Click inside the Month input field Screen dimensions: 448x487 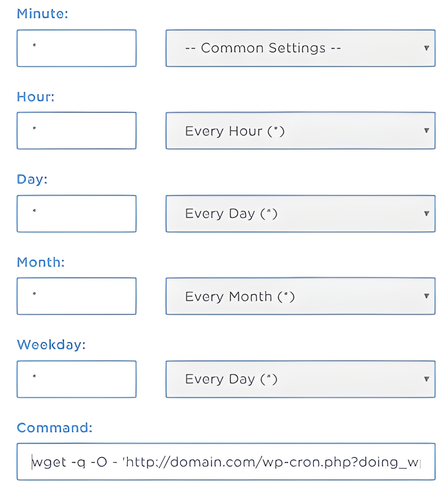point(77,296)
